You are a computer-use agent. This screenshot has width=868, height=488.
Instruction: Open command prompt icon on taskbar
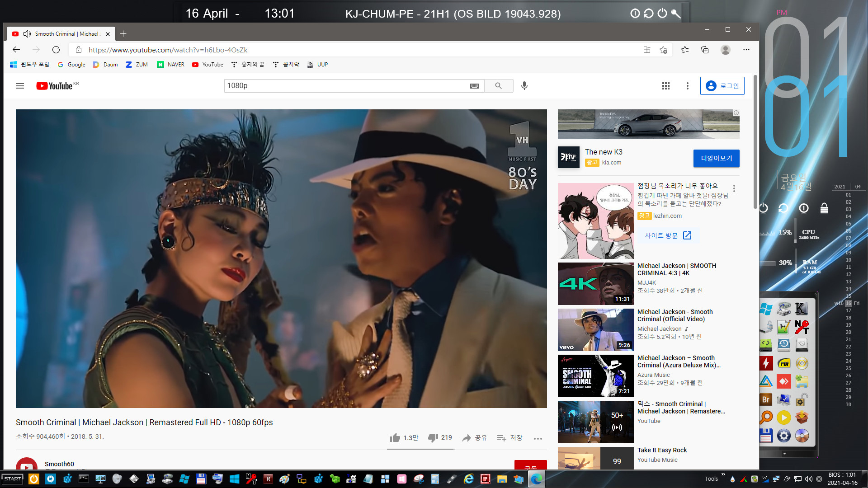[84, 479]
